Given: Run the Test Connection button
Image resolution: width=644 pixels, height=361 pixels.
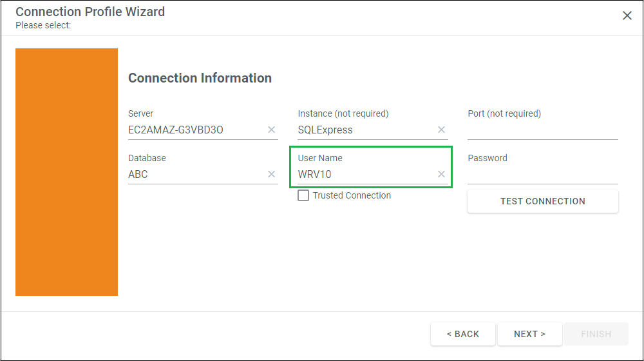Looking at the screenshot, I should [x=542, y=201].
